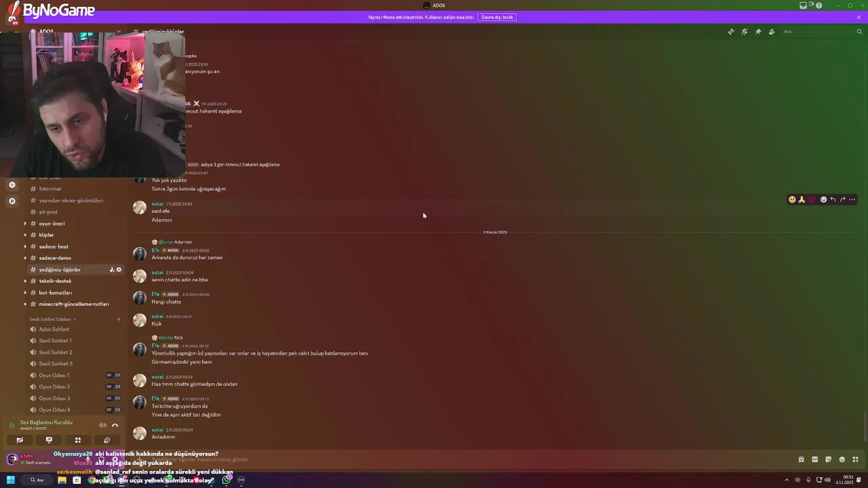Toggle noise suppression waveform icon

click(x=102, y=425)
